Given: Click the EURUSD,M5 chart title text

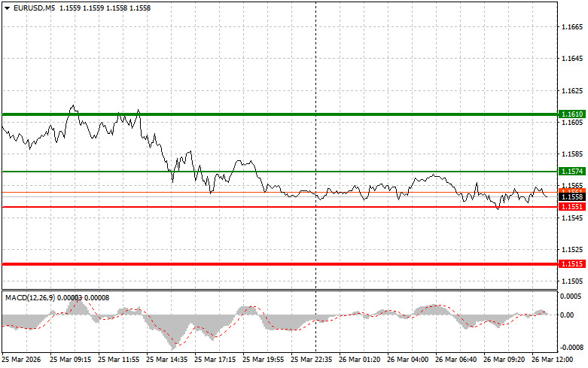Looking at the screenshot, I should click(34, 8).
